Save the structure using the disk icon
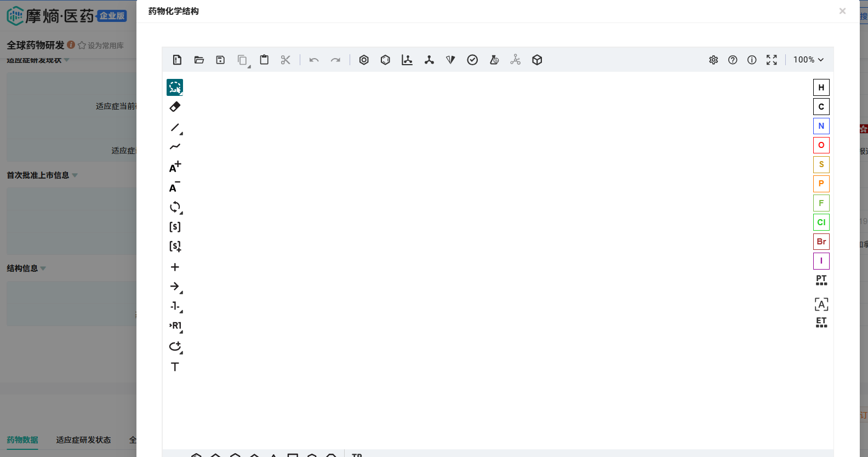Viewport: 868px width, 457px height. click(220, 60)
